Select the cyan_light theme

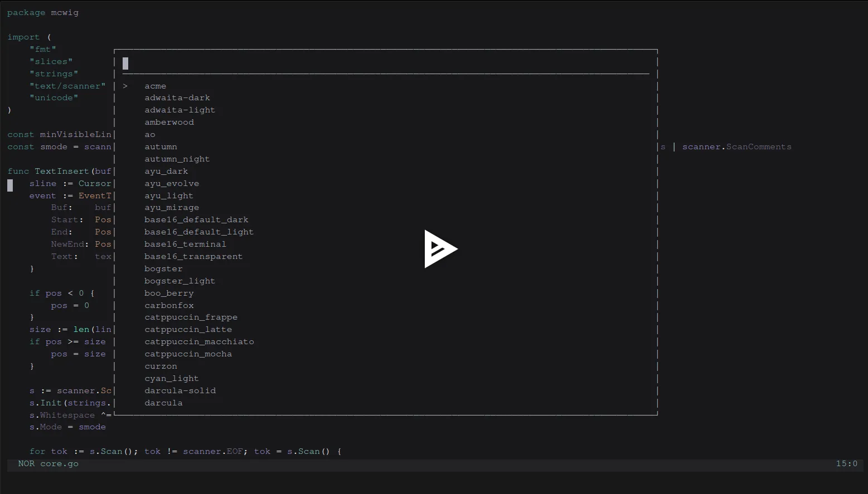(172, 378)
